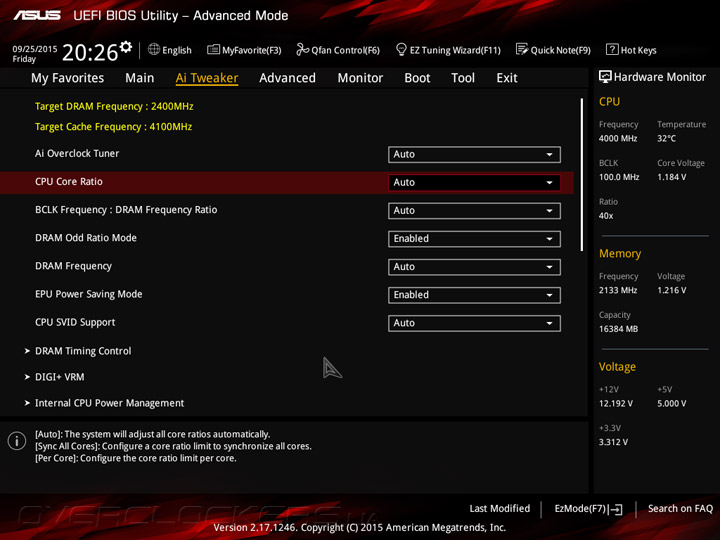This screenshot has height=540, width=720.
Task: Click the +12V value 12.192 V
Action: click(616, 404)
